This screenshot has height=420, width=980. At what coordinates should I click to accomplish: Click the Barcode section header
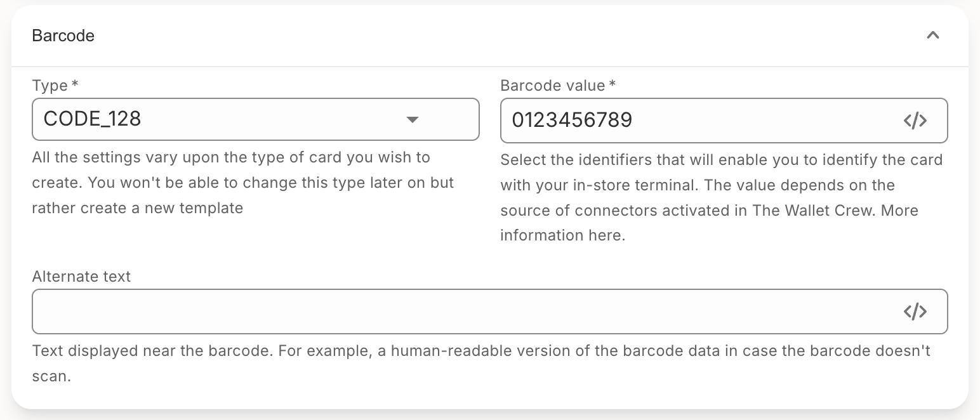pos(63,36)
